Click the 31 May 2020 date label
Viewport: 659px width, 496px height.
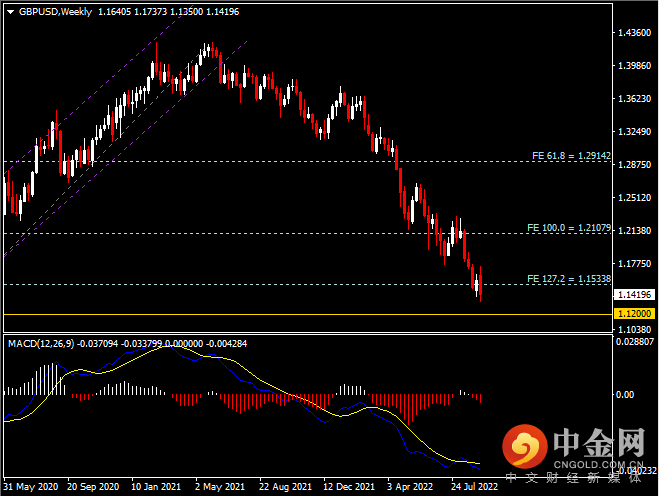(31, 487)
